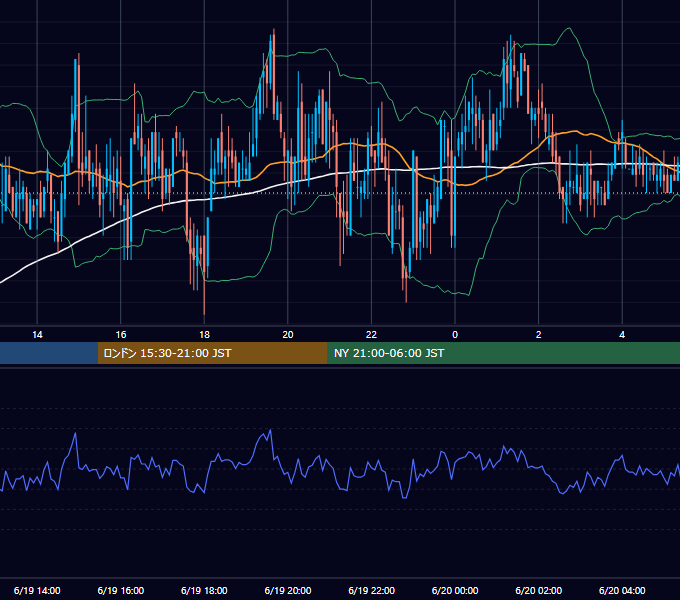Click the 6/20 02:00 date label
Viewport: 680px width, 600px height.
(539, 590)
